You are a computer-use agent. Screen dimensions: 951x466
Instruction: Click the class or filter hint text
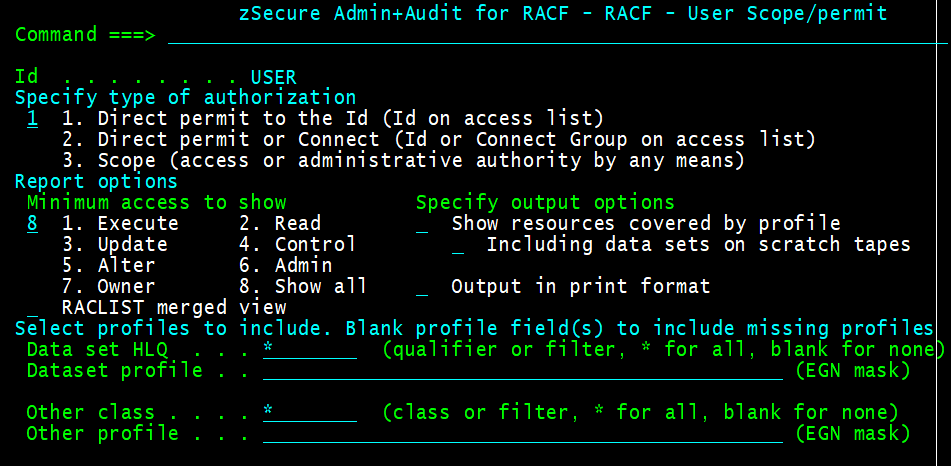pyautogui.click(x=640, y=413)
